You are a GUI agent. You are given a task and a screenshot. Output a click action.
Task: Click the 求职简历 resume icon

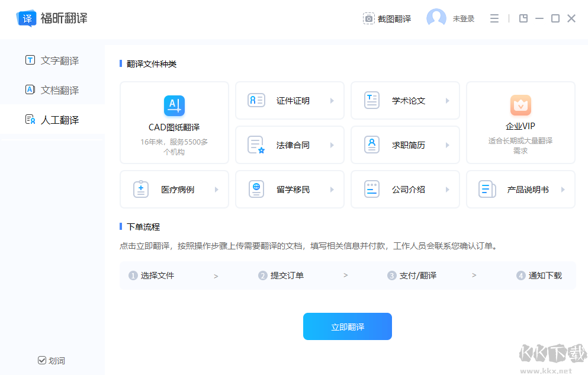(371, 145)
